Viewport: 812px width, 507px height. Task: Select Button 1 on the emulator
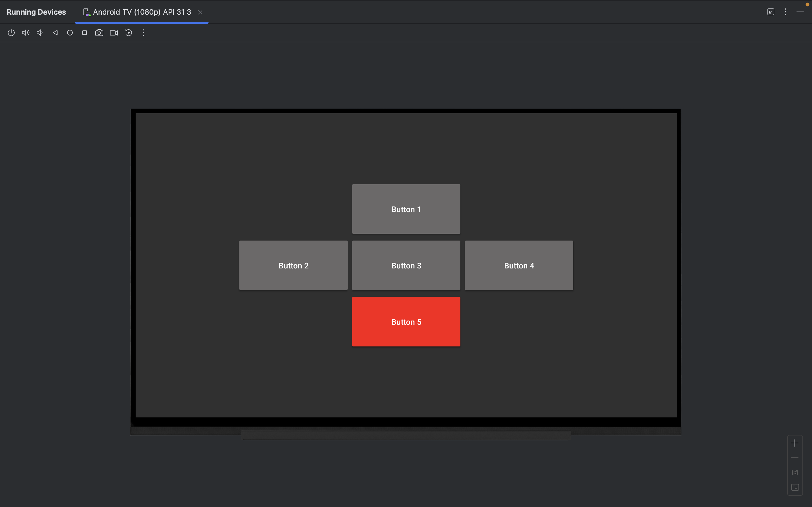coord(406,209)
